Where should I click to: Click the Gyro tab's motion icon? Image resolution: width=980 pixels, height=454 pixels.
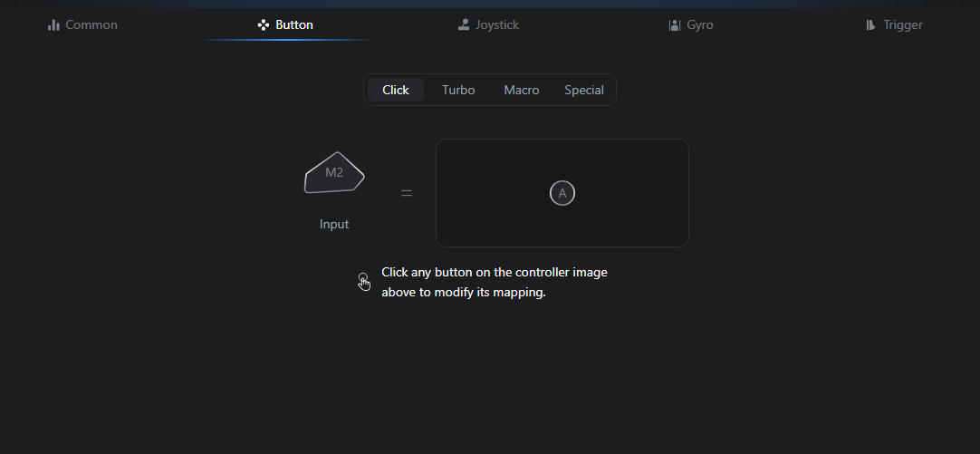675,25
